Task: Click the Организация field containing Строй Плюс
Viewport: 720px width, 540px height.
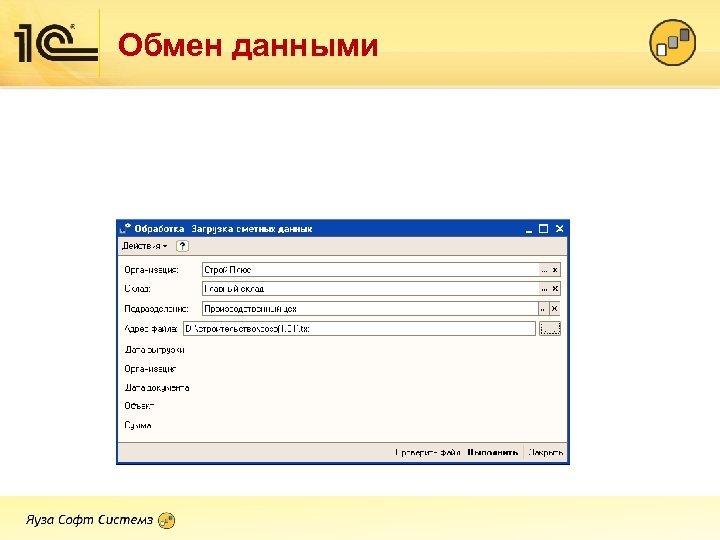Action: click(370, 270)
